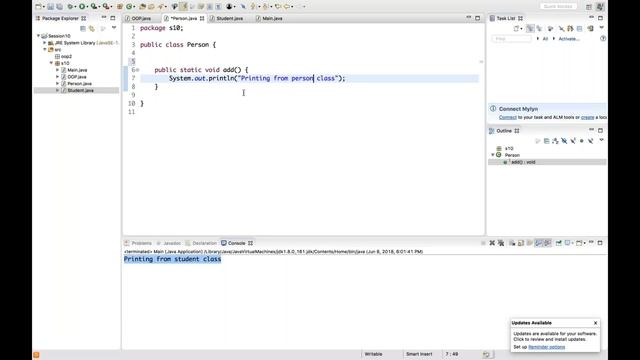
Task: Toggle Show Console on standard output change
Action: click(x=538, y=243)
